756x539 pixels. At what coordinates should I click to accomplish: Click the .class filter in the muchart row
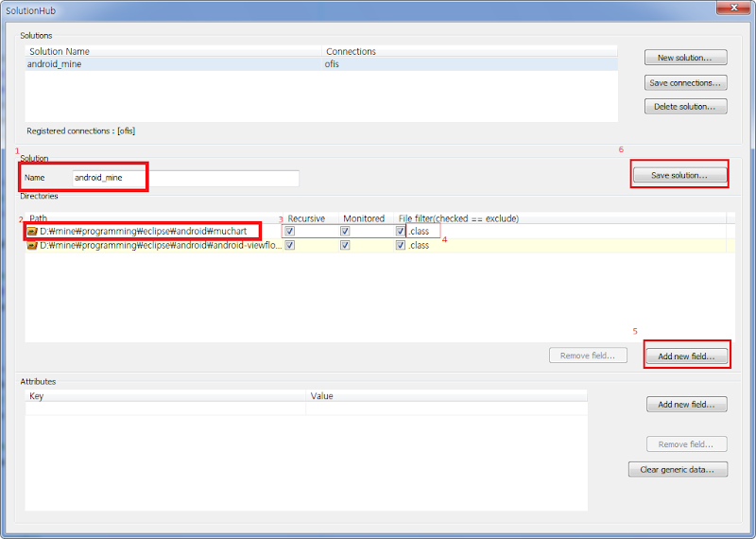(419, 231)
